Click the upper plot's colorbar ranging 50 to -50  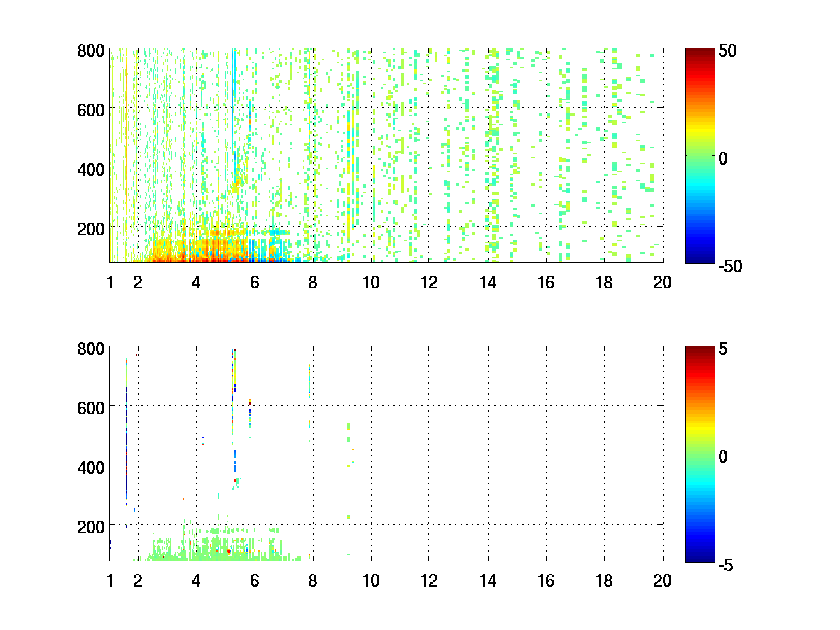700,155
